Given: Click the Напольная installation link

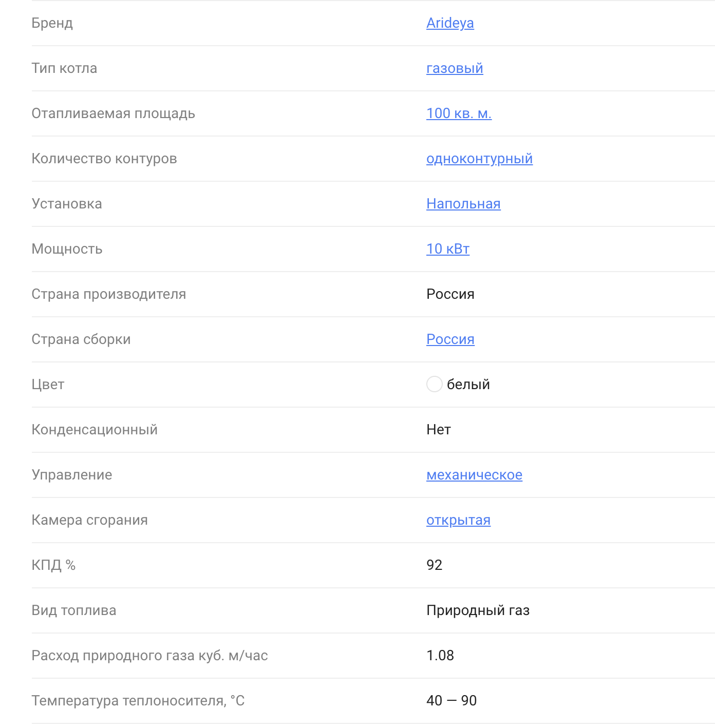Looking at the screenshot, I should pos(463,204).
